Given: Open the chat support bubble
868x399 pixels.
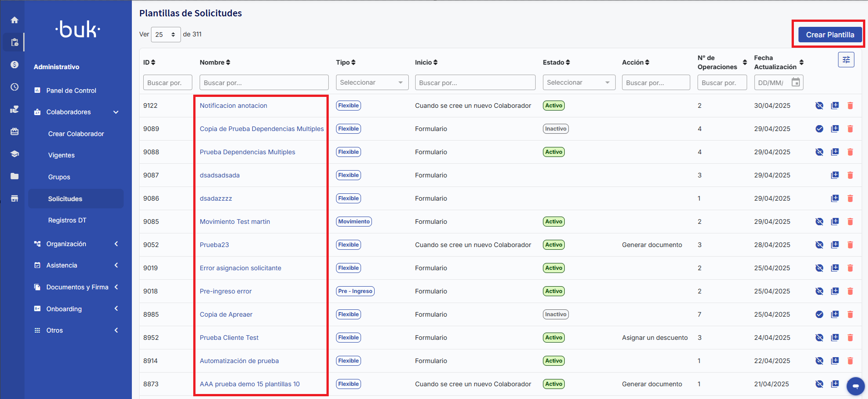Looking at the screenshot, I should point(855,386).
